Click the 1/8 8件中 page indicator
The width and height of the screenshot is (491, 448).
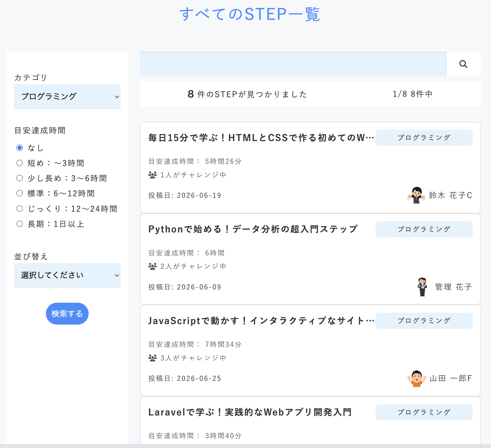coord(413,94)
